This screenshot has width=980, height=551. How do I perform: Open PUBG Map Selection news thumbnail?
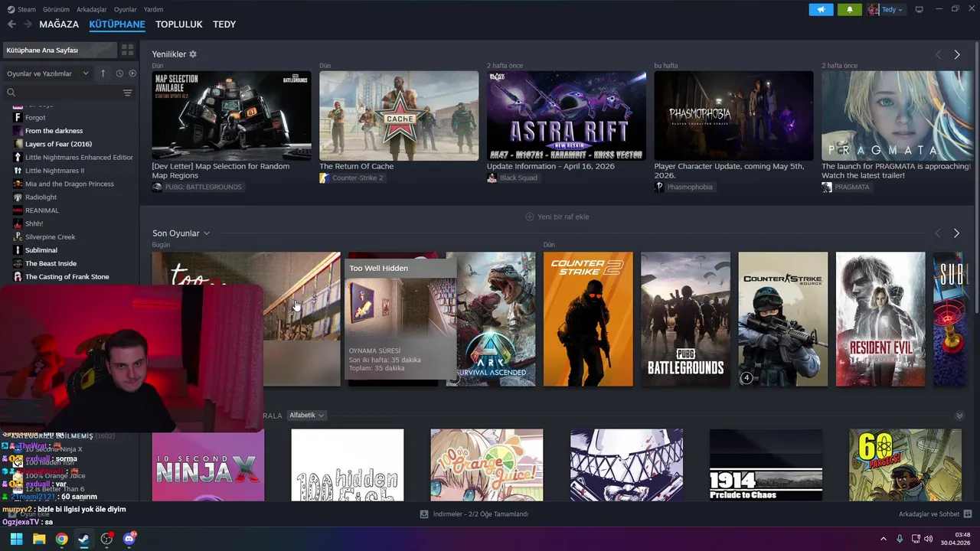point(231,116)
